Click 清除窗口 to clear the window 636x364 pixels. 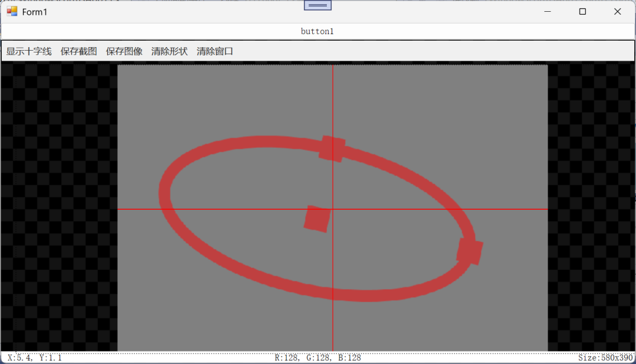pyautogui.click(x=215, y=51)
